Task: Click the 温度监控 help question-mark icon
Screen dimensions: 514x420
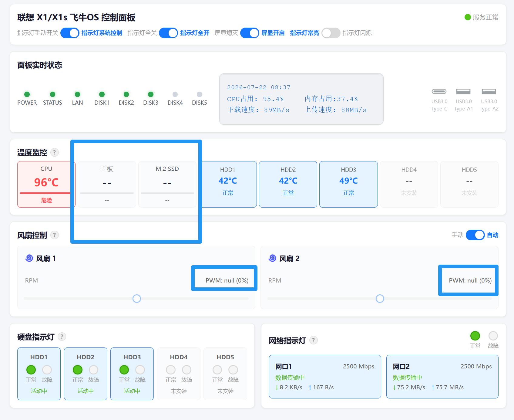Action: click(55, 152)
